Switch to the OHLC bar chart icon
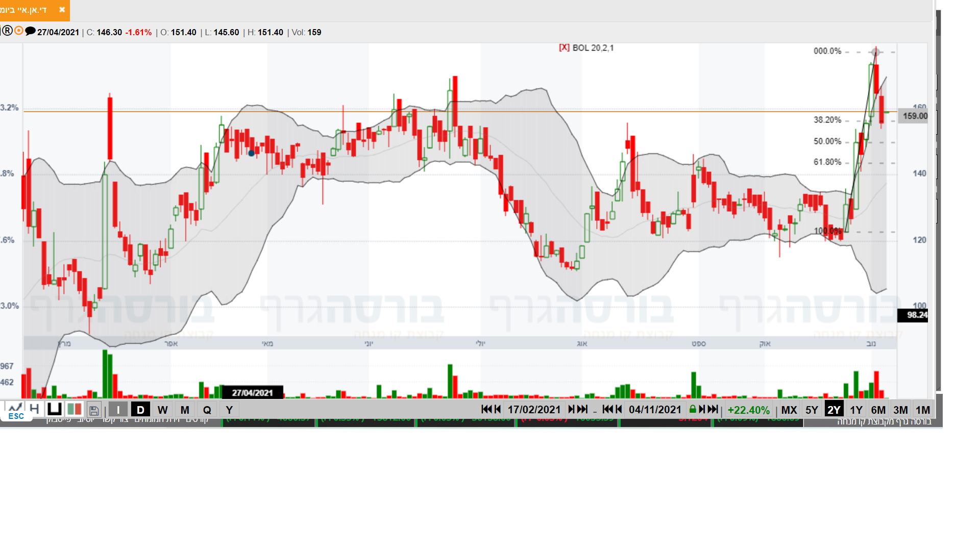Image resolution: width=980 pixels, height=551 pixels. pos(35,409)
